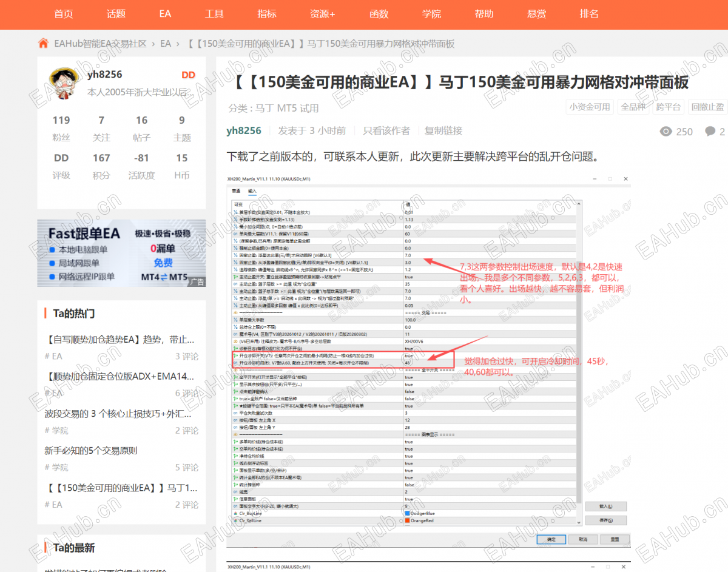Open the XH200_Martin settings screenshot image
728x572 pixels.
coord(428,360)
